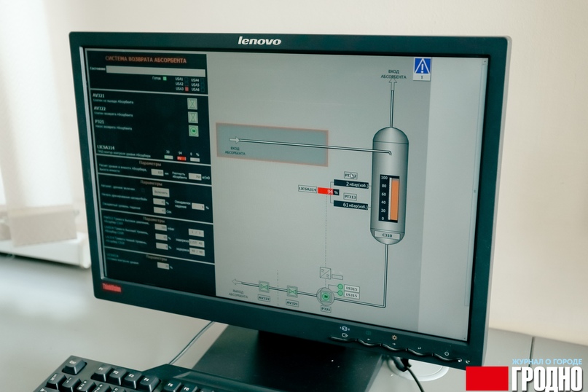The height and width of the screenshot is (392, 588).
Task: Select the AV322 valve symbol on the pipeline
Action: tap(264, 287)
